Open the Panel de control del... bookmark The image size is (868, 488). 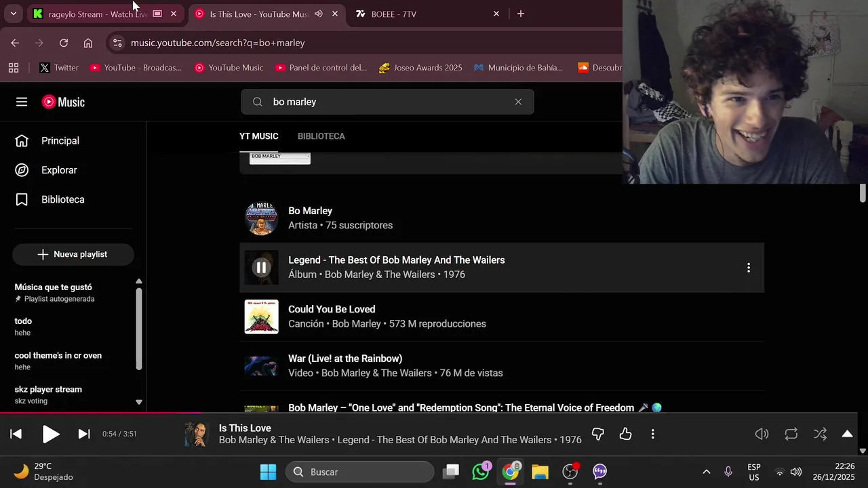(321, 68)
